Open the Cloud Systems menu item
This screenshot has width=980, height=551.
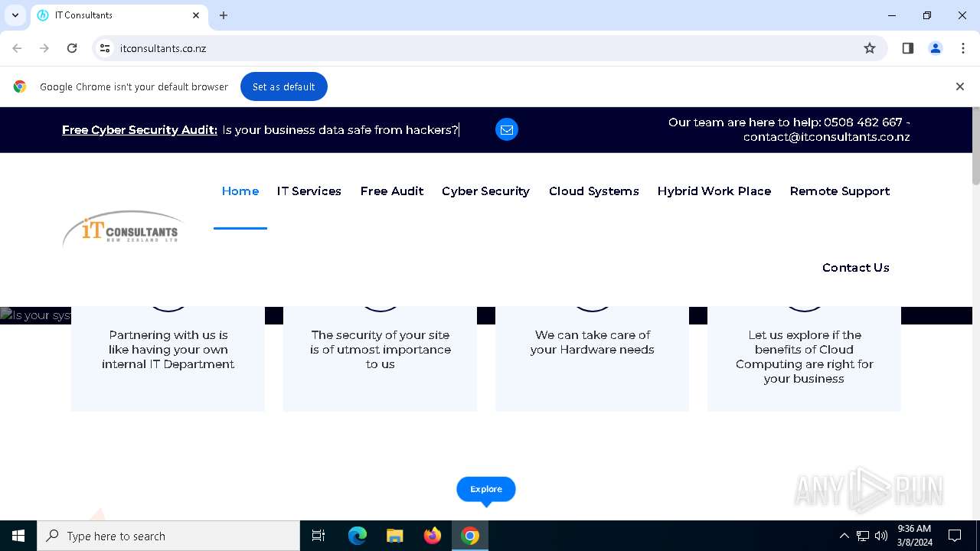(x=594, y=191)
